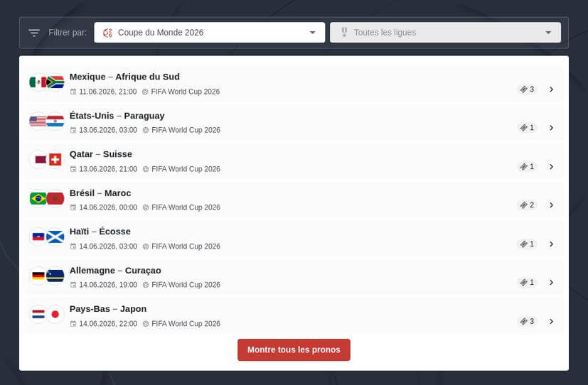The height and width of the screenshot is (385, 588).
Task: Click the tips count badge for Brésil match
Action: point(527,205)
